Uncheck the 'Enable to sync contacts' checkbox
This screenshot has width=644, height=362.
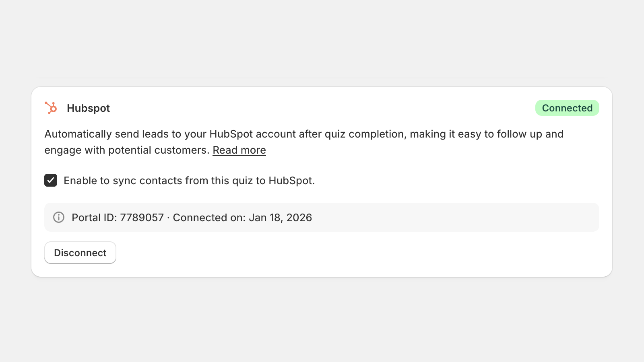pyautogui.click(x=50, y=181)
